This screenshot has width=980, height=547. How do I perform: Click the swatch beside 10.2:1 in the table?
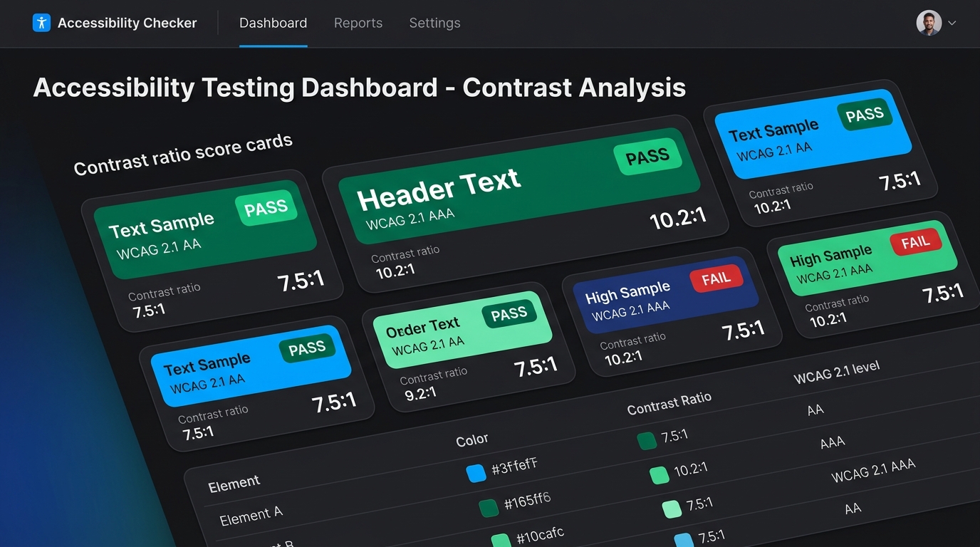pyautogui.click(x=660, y=475)
